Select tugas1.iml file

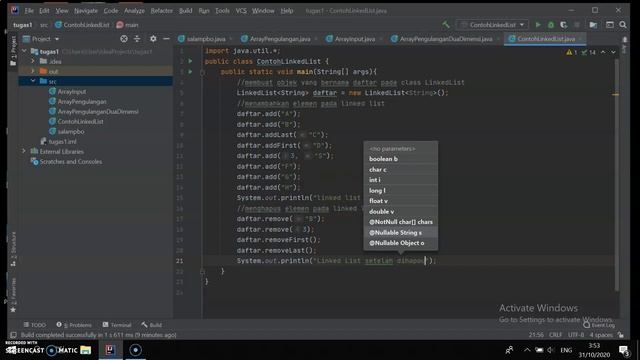(62, 142)
